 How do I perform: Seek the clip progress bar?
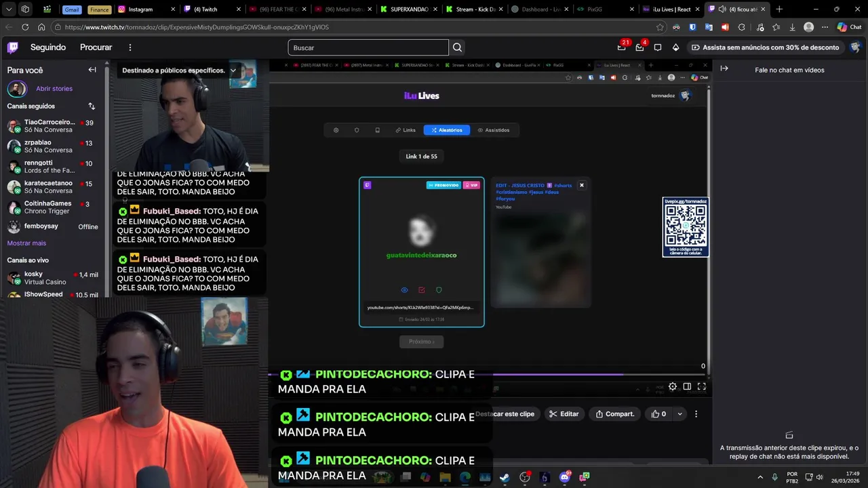coord(488,374)
